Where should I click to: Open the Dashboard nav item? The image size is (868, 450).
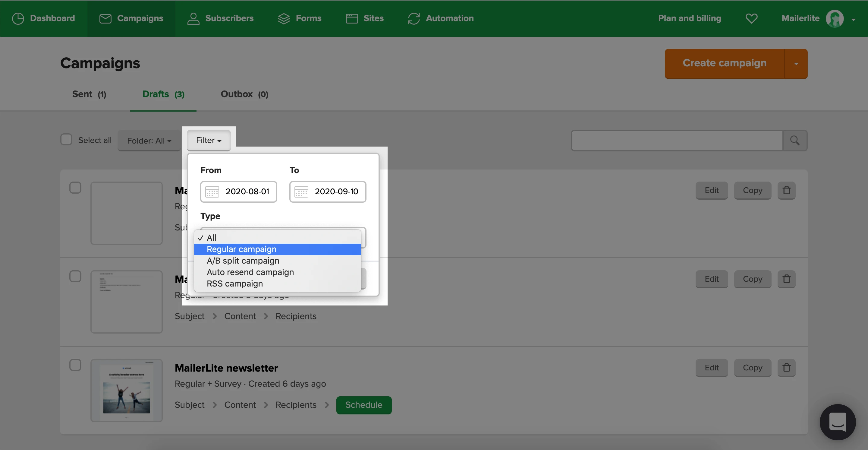click(x=43, y=18)
